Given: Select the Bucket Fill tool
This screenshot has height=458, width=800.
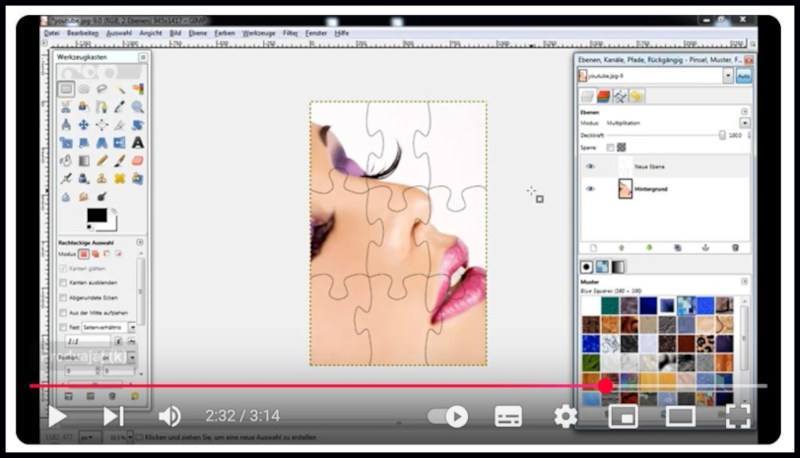Looking at the screenshot, I should (66, 161).
